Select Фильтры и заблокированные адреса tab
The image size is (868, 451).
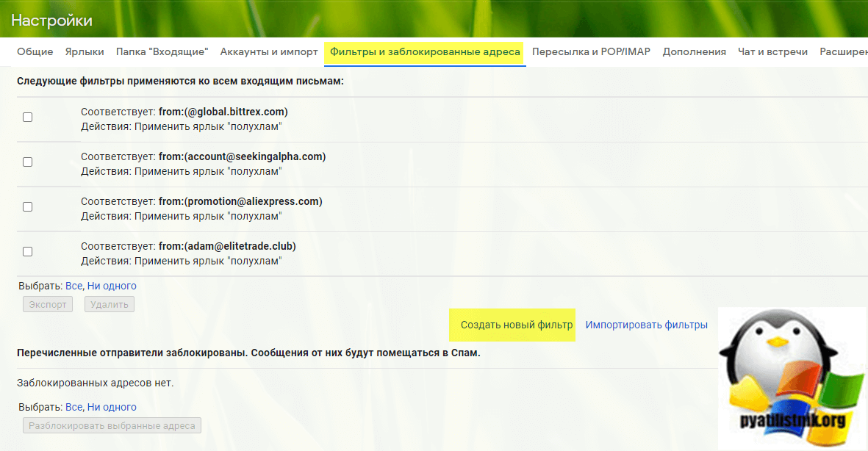[425, 51]
